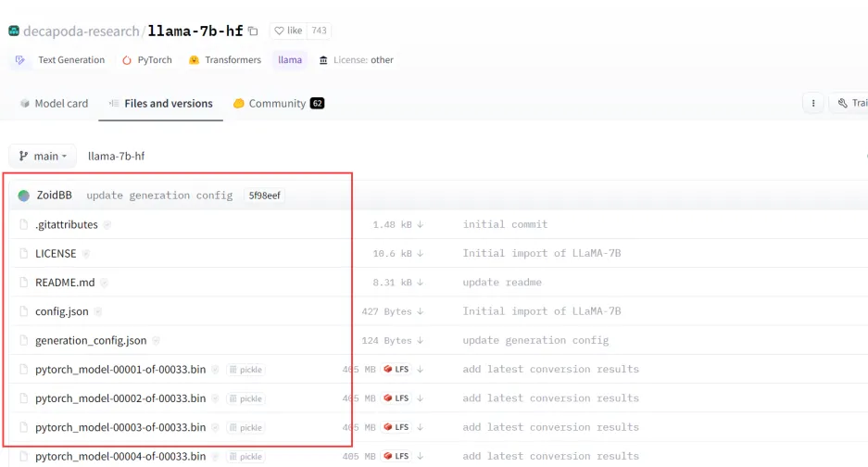
Task: Download LICENSE via its download arrow
Action: click(x=421, y=253)
